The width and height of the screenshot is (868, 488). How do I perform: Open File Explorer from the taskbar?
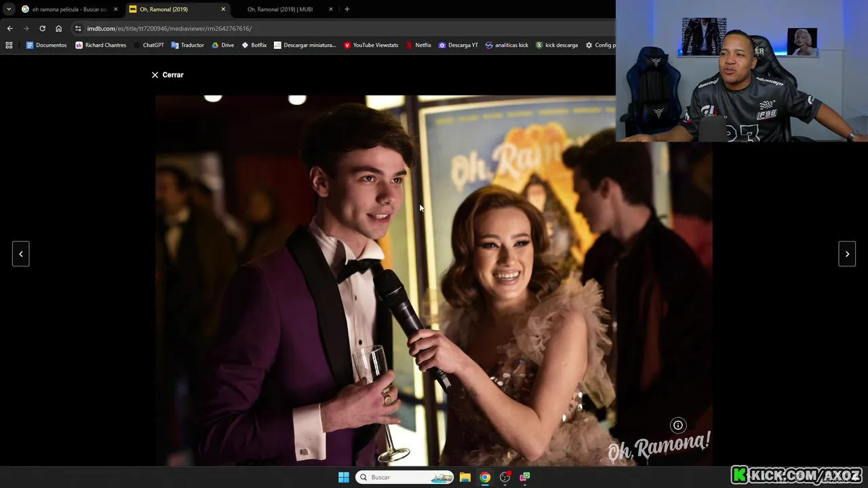(x=465, y=477)
